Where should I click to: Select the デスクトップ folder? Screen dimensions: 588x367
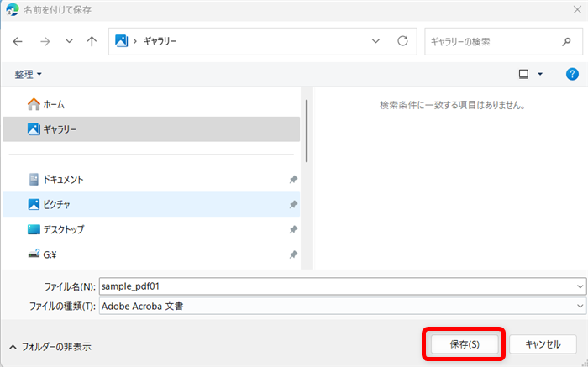[x=63, y=229]
